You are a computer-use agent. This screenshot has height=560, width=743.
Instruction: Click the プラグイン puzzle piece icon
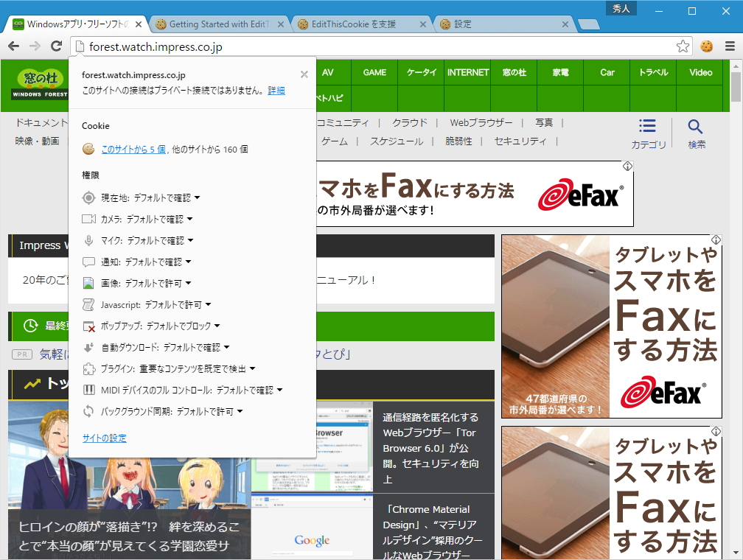[x=88, y=368]
